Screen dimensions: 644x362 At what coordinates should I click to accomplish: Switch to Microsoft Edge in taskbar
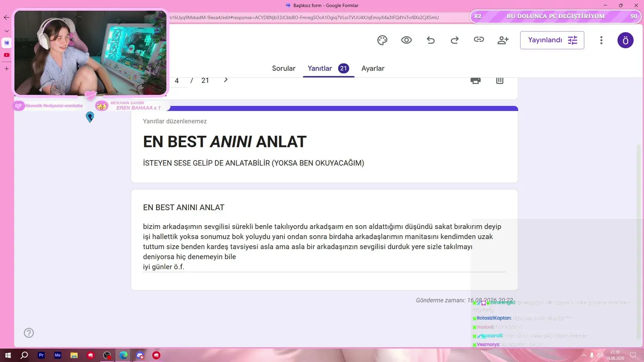pyautogui.click(x=123, y=355)
